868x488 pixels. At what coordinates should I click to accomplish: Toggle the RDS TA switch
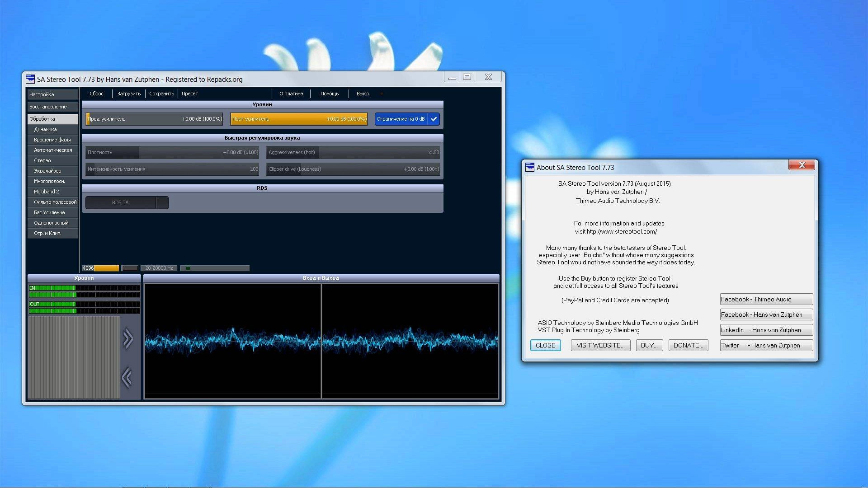tap(127, 202)
